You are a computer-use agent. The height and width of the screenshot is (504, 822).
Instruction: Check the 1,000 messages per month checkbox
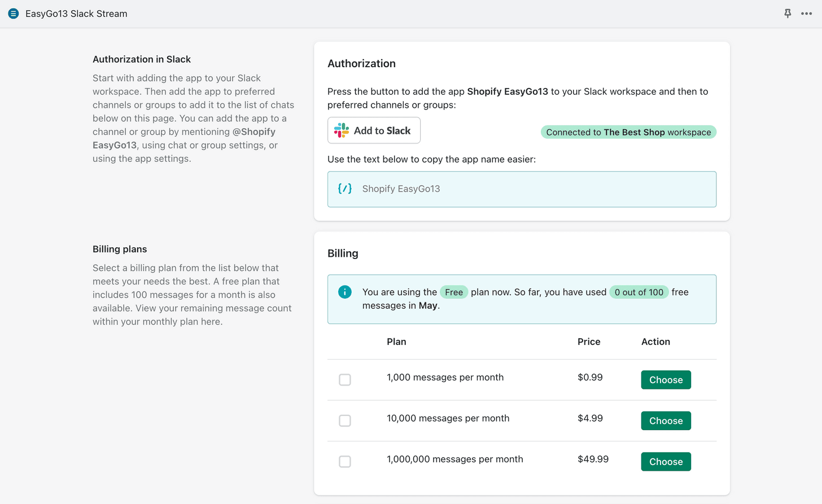pyautogui.click(x=344, y=380)
